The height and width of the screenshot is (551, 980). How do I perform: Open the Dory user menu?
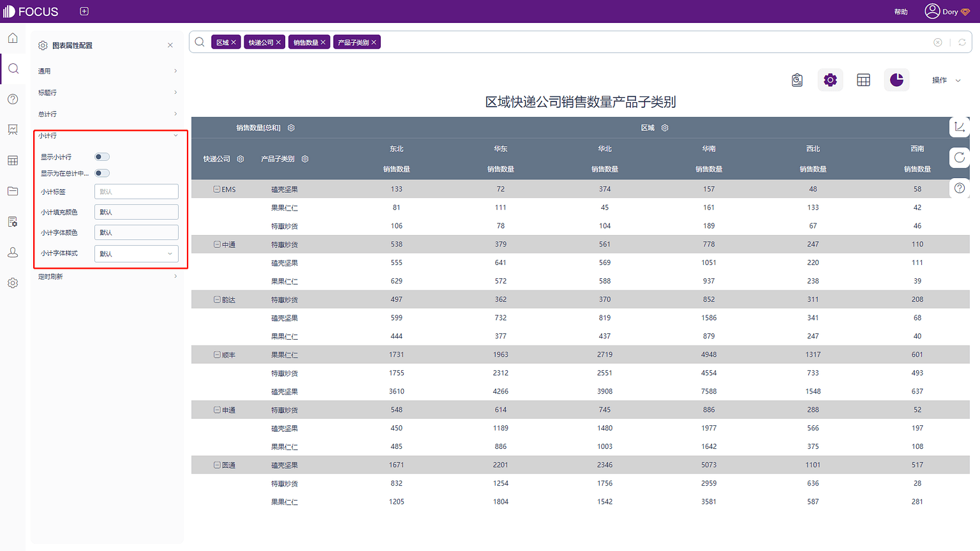(x=947, y=11)
